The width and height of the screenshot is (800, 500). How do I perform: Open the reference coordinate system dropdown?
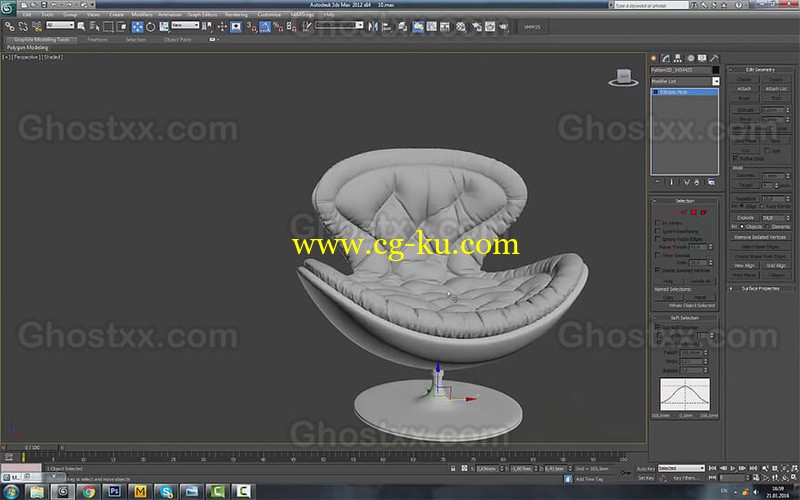pyautogui.click(x=185, y=24)
